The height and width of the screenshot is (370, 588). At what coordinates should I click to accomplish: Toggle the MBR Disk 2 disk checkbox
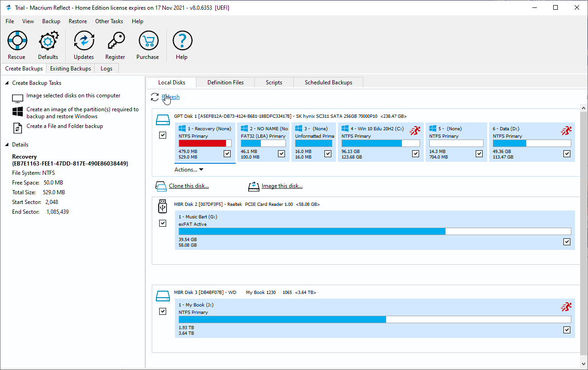coord(162,223)
